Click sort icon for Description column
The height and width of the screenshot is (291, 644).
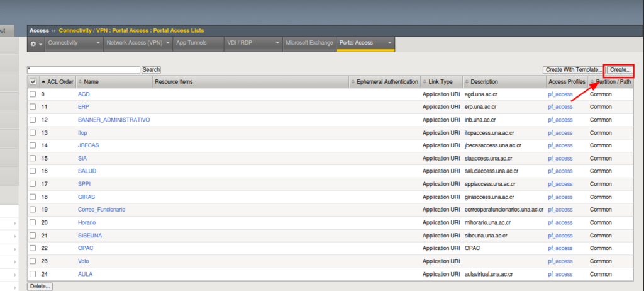pos(466,82)
